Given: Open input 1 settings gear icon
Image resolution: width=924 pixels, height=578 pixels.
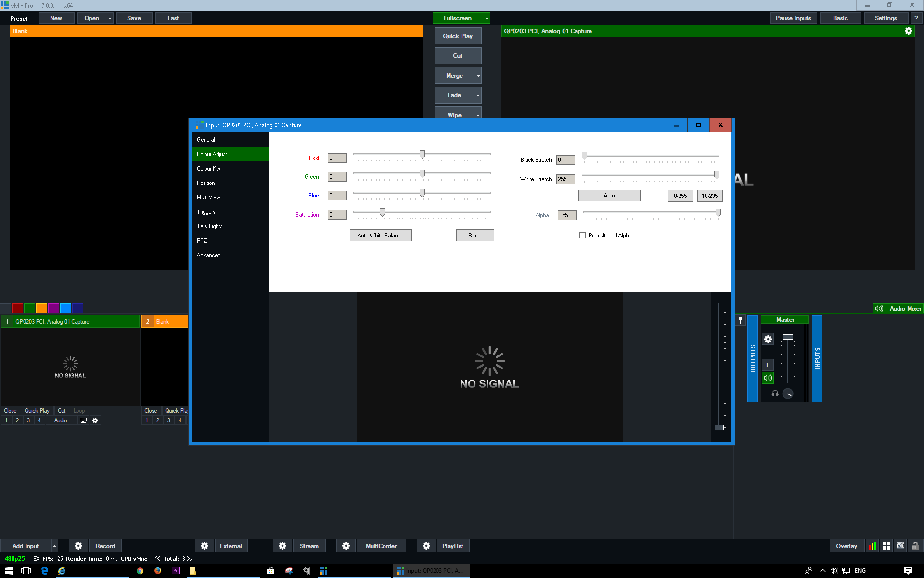Looking at the screenshot, I should click(95, 420).
